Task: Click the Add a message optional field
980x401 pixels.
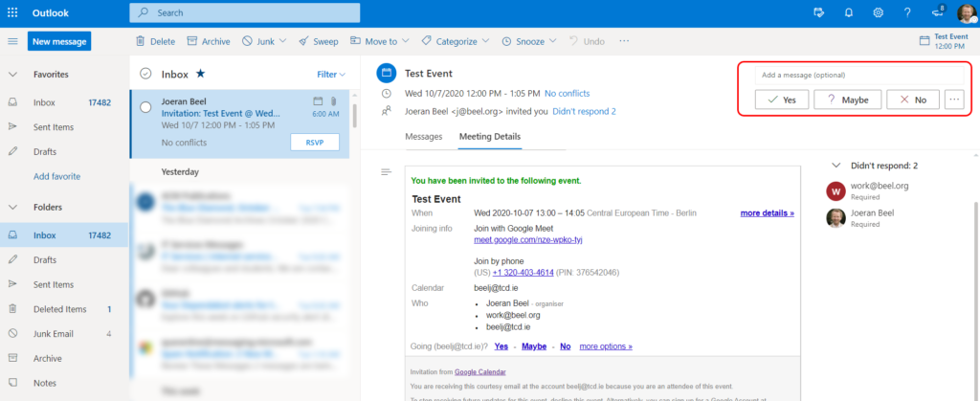Action: (x=859, y=75)
